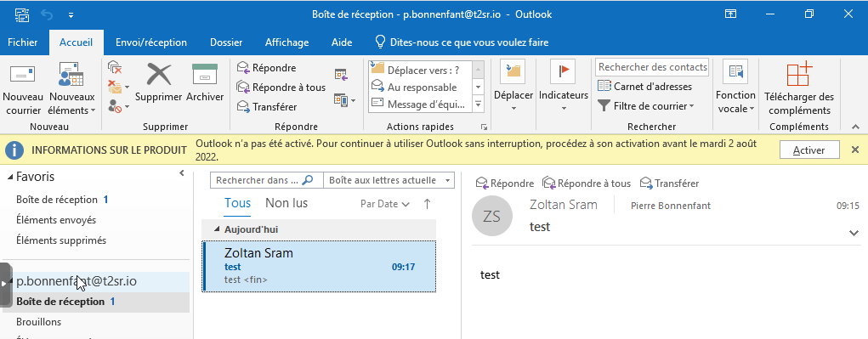Click Répondre à tous in the reading pane
Viewport: 868px width, 339px height.
click(x=587, y=183)
